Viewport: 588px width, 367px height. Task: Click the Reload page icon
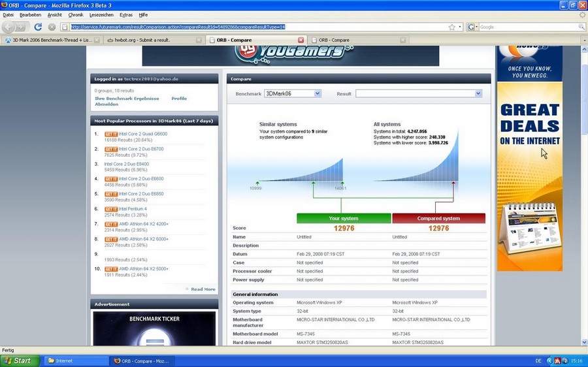[x=38, y=27]
